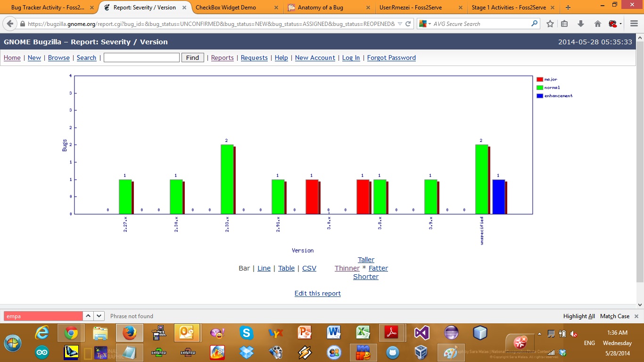The width and height of the screenshot is (644, 362).
Task: Reload the page with the refresh icon
Action: (x=408, y=24)
